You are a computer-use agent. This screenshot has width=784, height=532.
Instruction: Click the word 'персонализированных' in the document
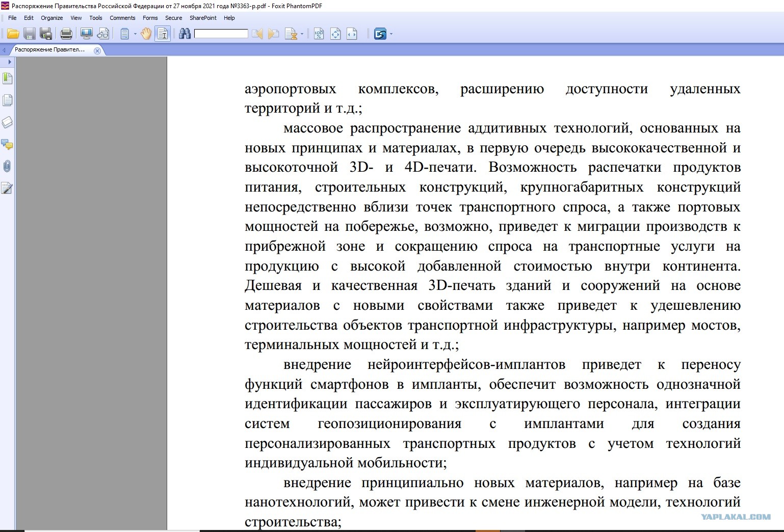tap(318, 444)
